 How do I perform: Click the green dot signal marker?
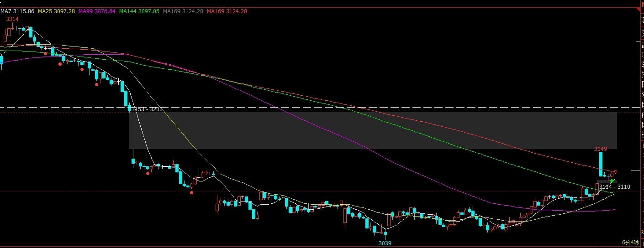coord(612,181)
